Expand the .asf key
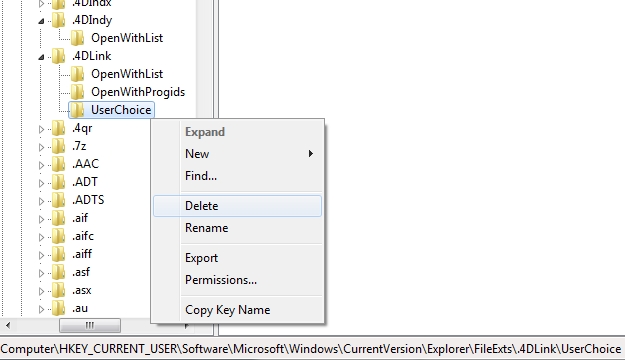Viewport: 625px width, 360px height. pos(41,273)
